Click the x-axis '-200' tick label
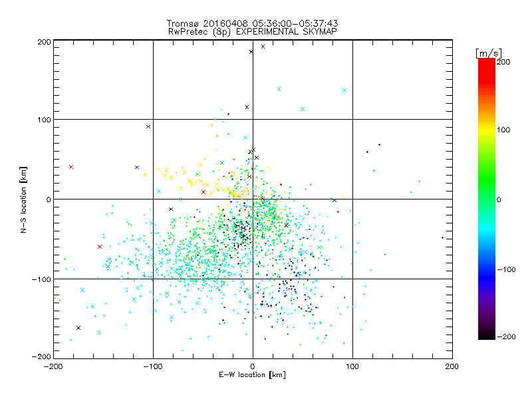This screenshot has height=399, width=532. tap(53, 366)
